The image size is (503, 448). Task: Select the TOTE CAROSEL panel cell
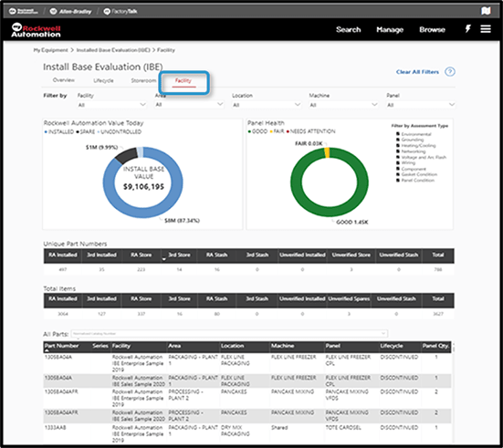click(x=343, y=428)
